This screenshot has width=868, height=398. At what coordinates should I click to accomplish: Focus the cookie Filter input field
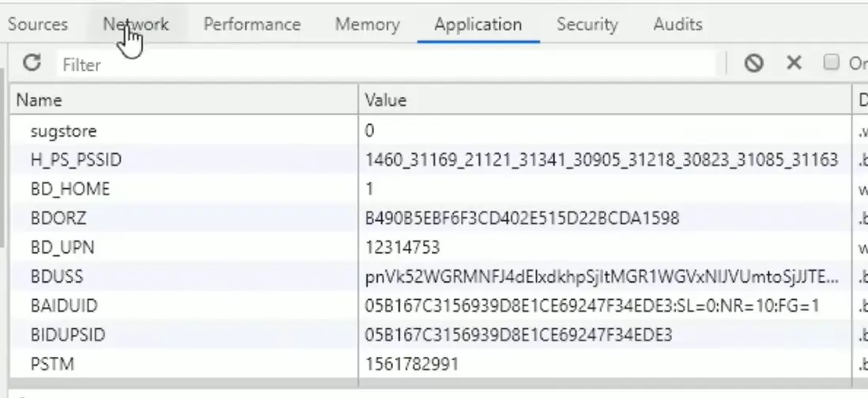pos(387,65)
